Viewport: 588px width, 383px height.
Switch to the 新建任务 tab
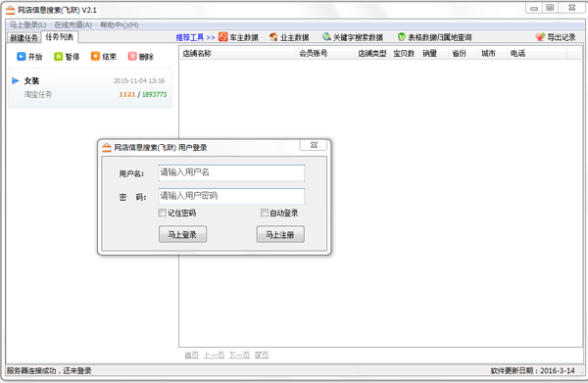click(x=24, y=37)
